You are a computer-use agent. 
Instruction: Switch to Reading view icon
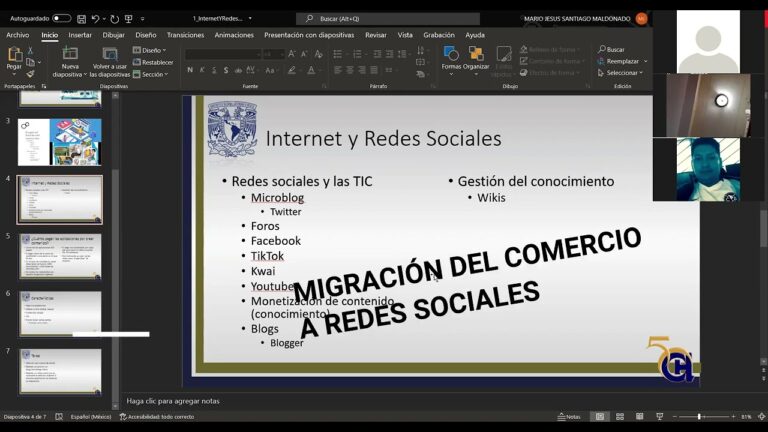point(639,417)
